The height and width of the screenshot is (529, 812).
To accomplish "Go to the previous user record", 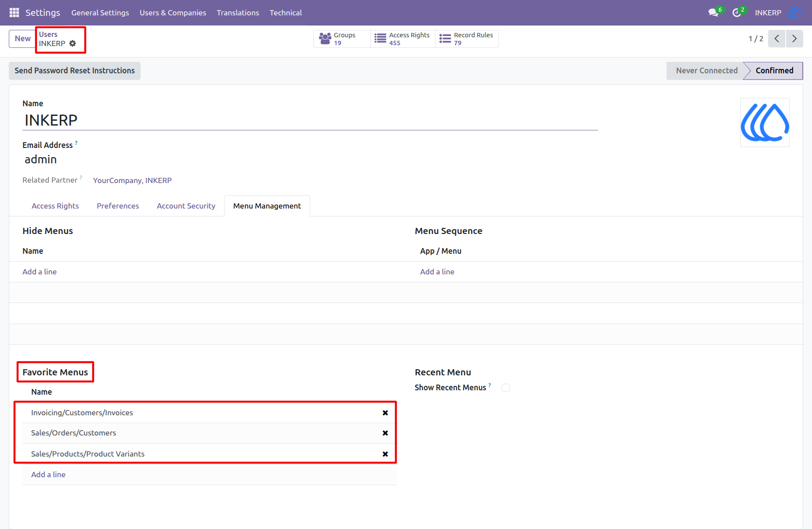I will point(776,39).
